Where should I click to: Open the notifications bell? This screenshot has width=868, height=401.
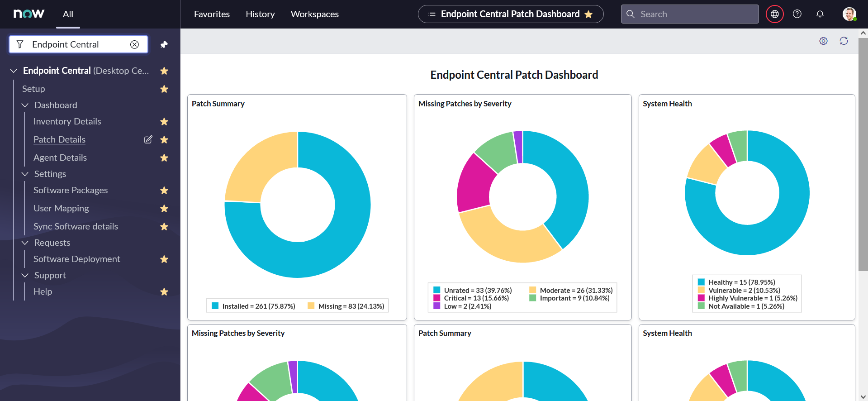pos(820,14)
